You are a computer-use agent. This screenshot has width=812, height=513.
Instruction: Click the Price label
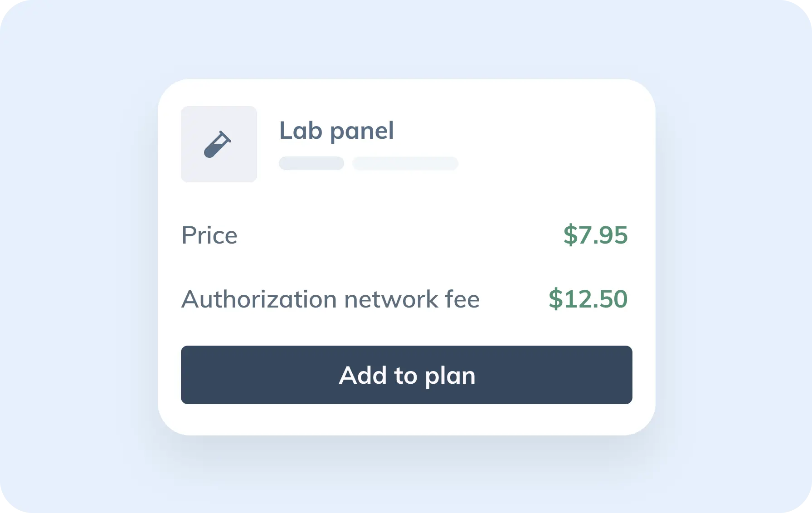click(209, 235)
